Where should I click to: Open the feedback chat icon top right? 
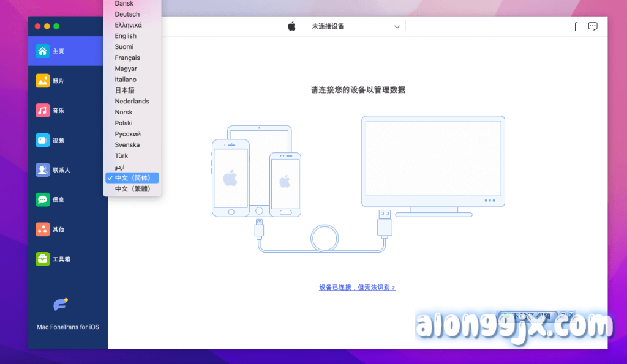[593, 26]
